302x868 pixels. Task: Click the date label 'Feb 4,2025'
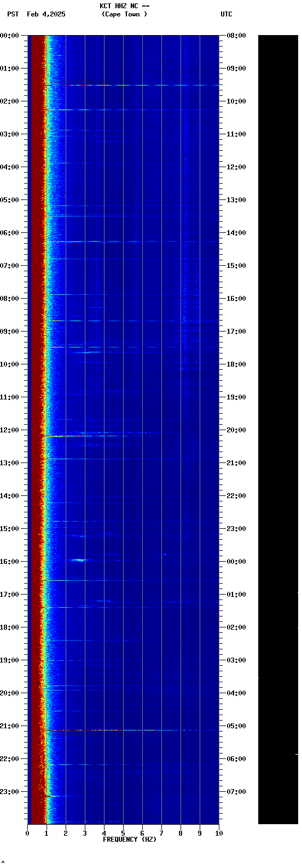(46, 14)
